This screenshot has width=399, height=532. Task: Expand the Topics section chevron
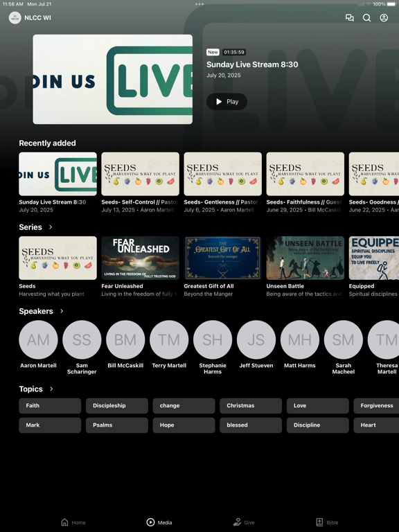(x=51, y=389)
